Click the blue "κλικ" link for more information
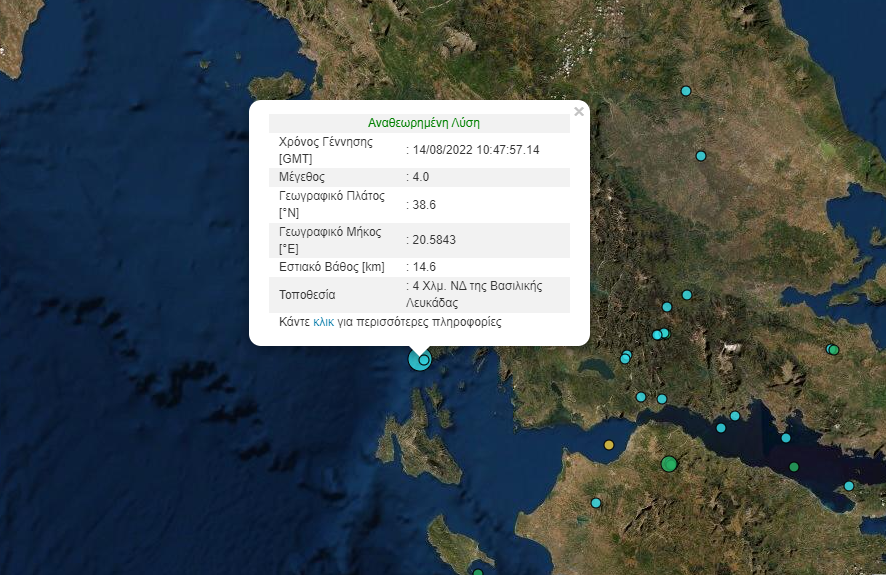Image resolution: width=886 pixels, height=575 pixels. (x=323, y=322)
